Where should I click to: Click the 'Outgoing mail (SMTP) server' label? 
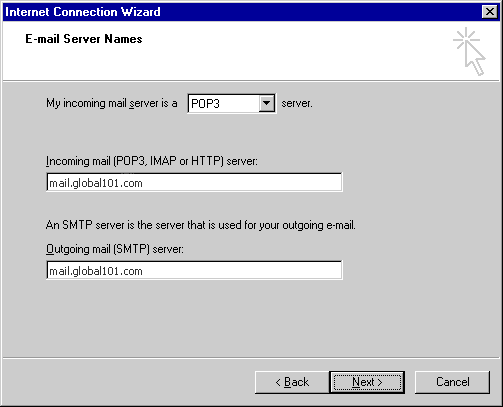coord(115,249)
